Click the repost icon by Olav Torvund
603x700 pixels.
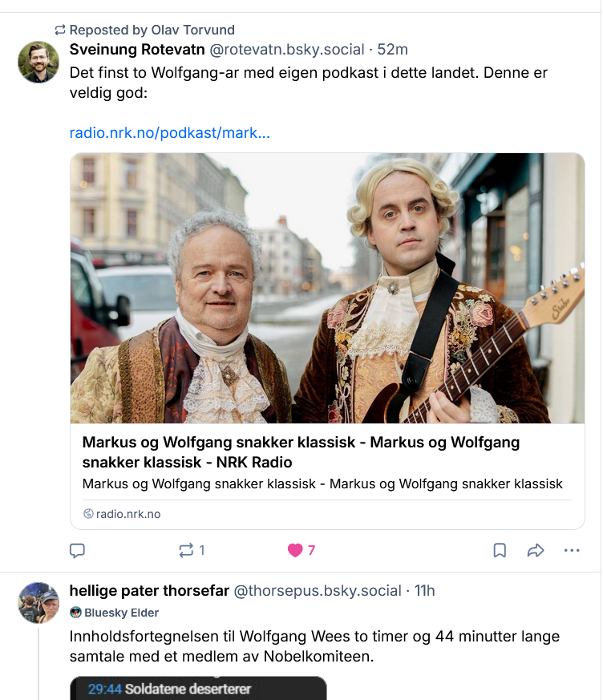click(60, 30)
